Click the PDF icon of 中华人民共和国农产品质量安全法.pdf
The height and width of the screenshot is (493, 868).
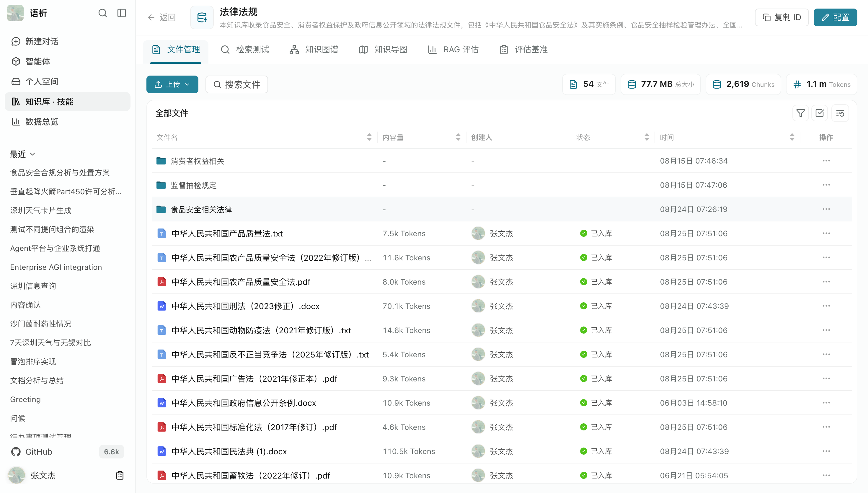[162, 282]
